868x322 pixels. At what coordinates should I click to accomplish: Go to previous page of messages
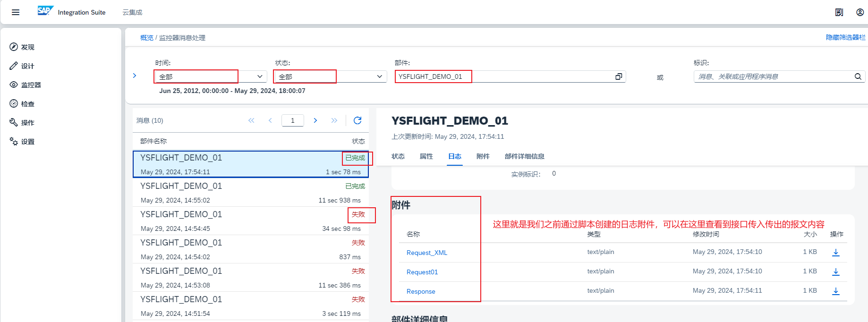coord(270,120)
